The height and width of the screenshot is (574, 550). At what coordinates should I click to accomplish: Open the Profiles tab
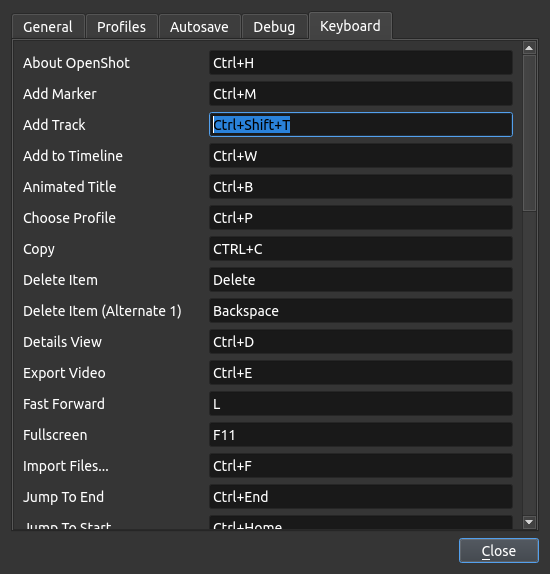(x=122, y=27)
